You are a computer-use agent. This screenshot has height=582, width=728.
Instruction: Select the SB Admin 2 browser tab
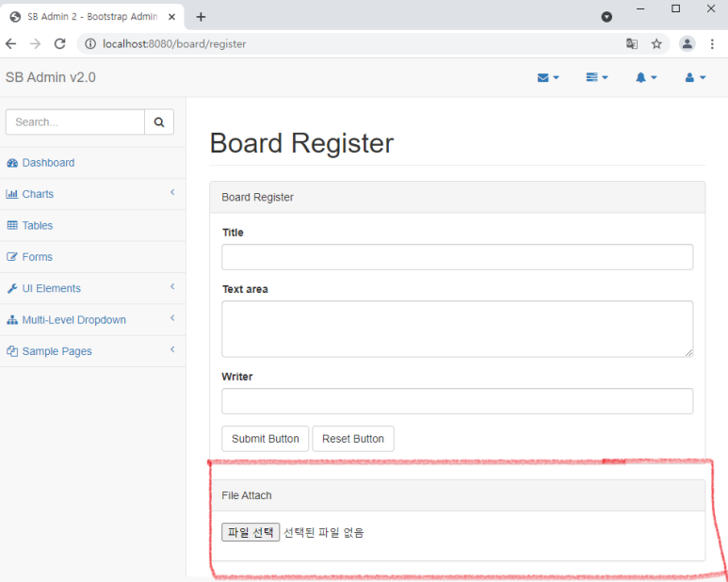[93, 17]
